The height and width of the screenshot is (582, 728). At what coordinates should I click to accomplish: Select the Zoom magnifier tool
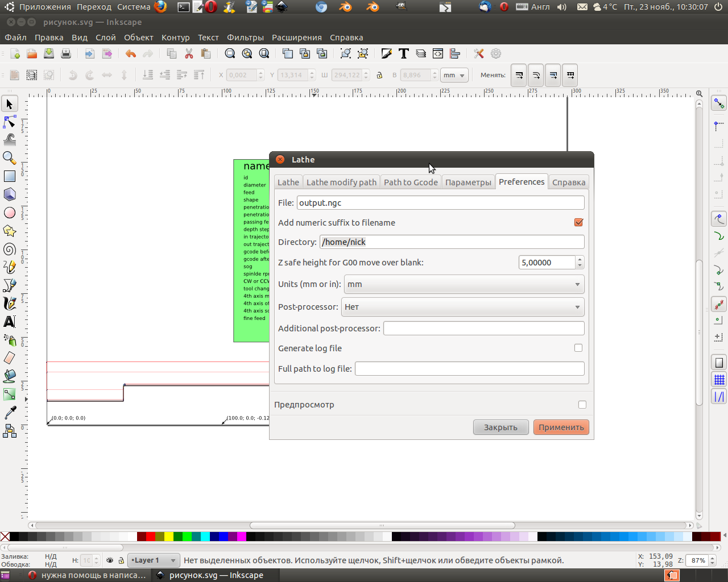point(10,159)
